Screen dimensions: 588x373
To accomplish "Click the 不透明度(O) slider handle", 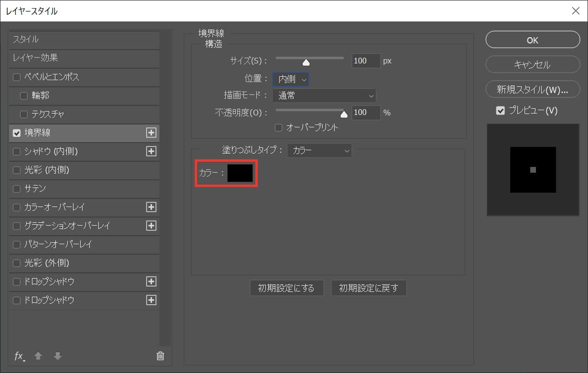I will pos(344,114).
